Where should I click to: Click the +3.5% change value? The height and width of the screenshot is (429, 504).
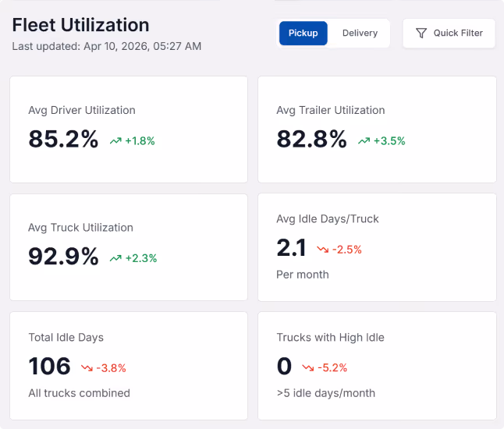click(x=389, y=140)
